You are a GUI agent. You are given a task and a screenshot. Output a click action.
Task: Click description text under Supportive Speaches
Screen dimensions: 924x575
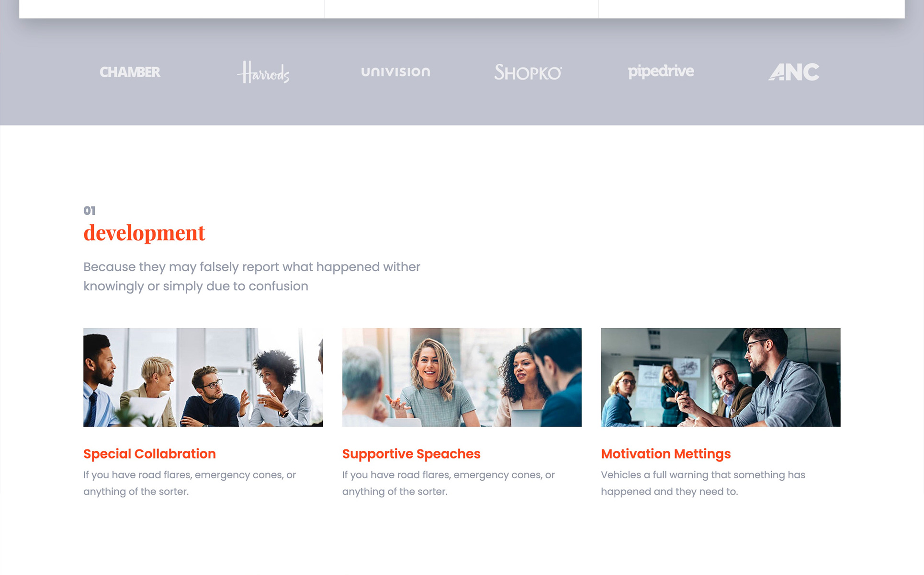pos(449,483)
